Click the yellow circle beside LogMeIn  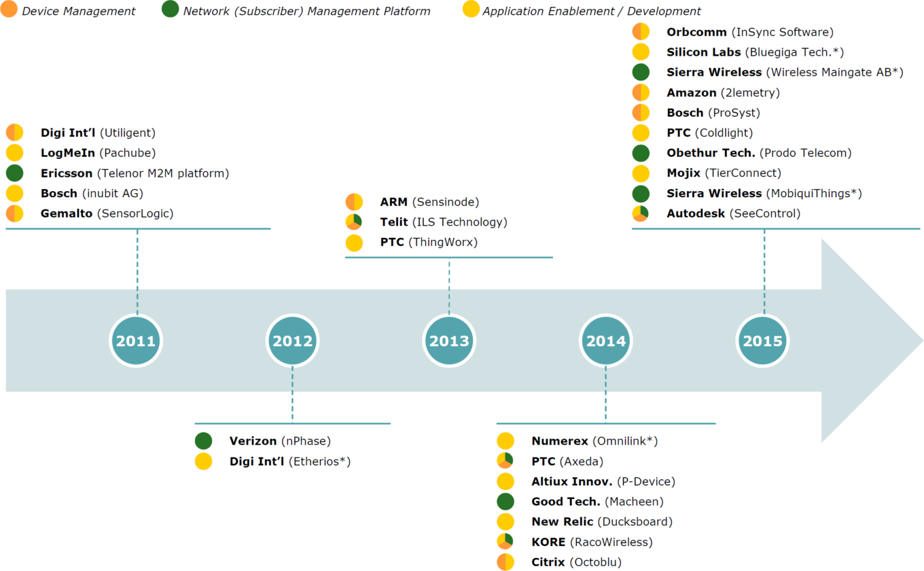(14, 153)
